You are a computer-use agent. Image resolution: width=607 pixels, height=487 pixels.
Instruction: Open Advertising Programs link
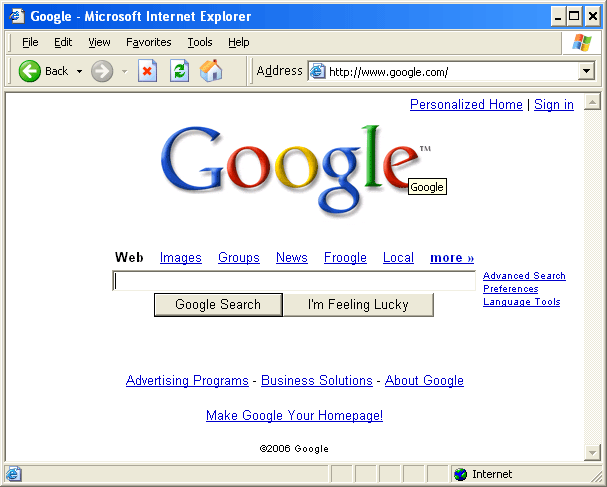coord(187,381)
